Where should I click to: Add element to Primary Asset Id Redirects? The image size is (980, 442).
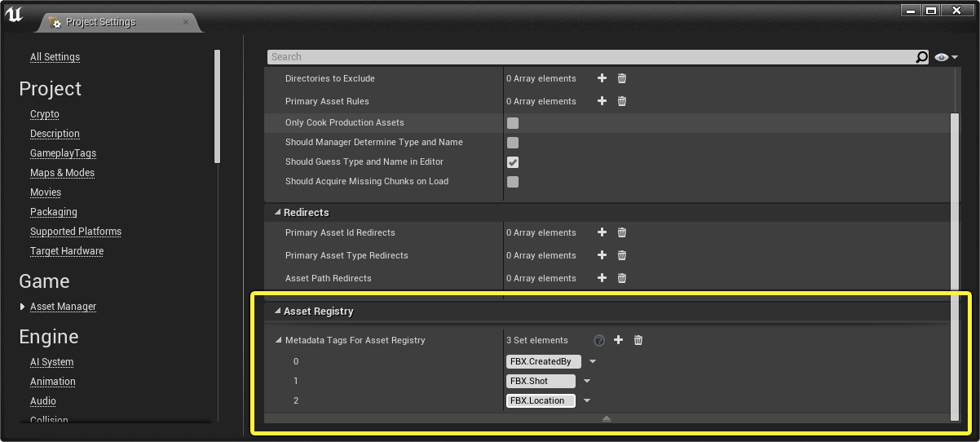point(602,232)
